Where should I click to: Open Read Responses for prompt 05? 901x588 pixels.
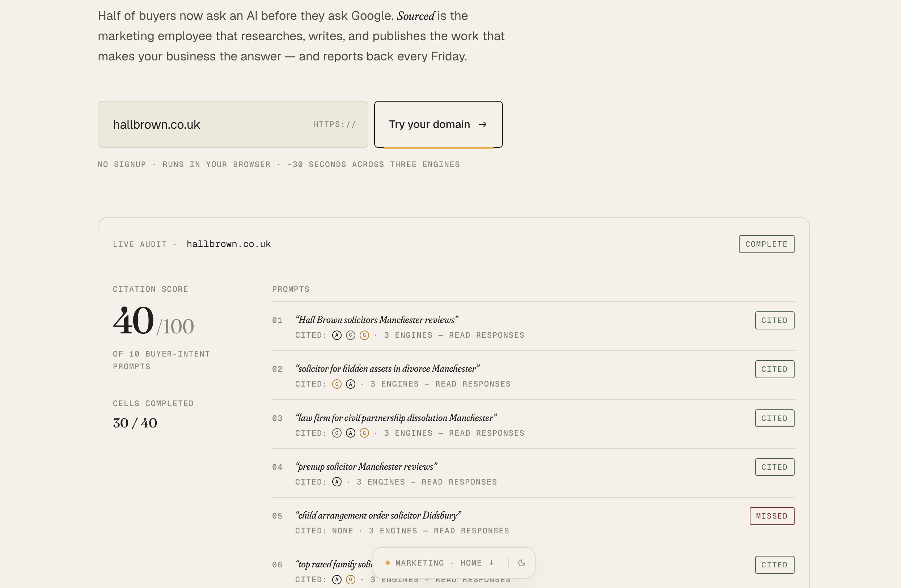(x=471, y=531)
